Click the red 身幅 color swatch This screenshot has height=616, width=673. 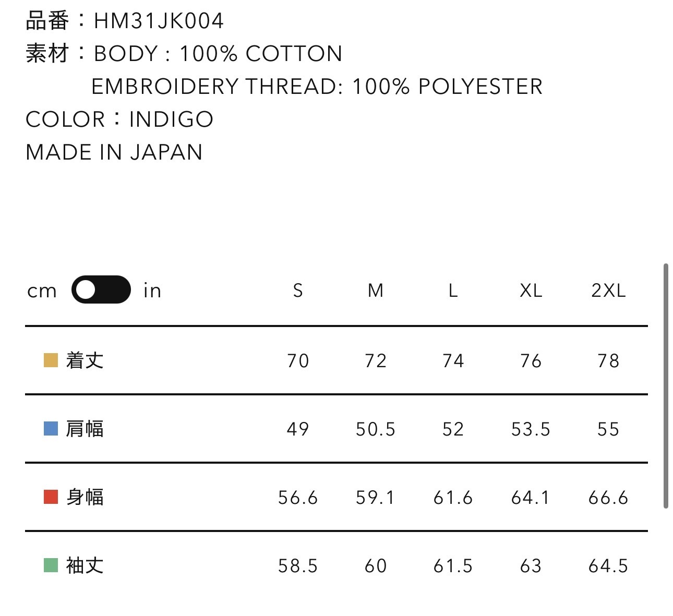pyautogui.click(x=51, y=497)
